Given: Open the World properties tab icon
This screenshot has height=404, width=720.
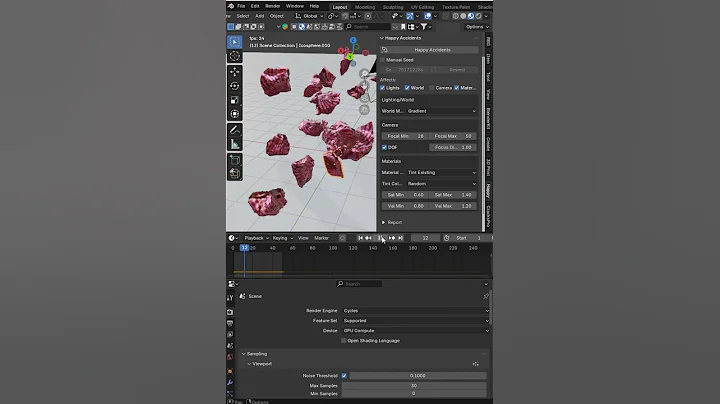Looking at the screenshot, I should 230,357.
